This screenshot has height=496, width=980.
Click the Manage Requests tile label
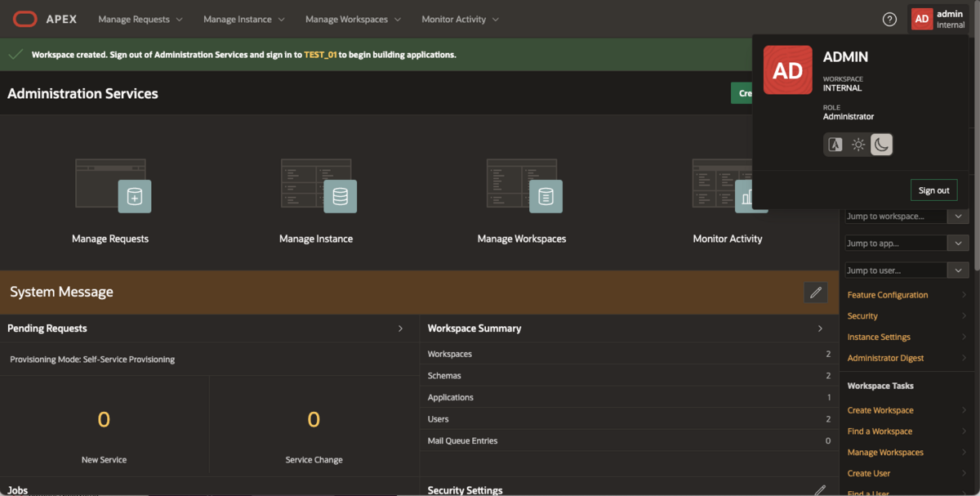tap(110, 239)
